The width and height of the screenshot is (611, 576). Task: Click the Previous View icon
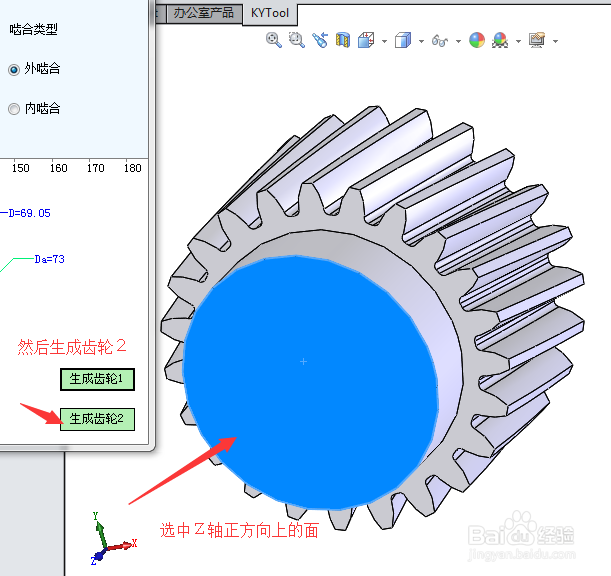[x=320, y=40]
